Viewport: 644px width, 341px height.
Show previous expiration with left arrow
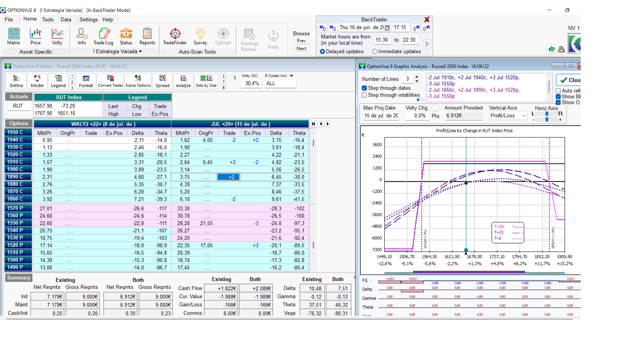coord(321,124)
